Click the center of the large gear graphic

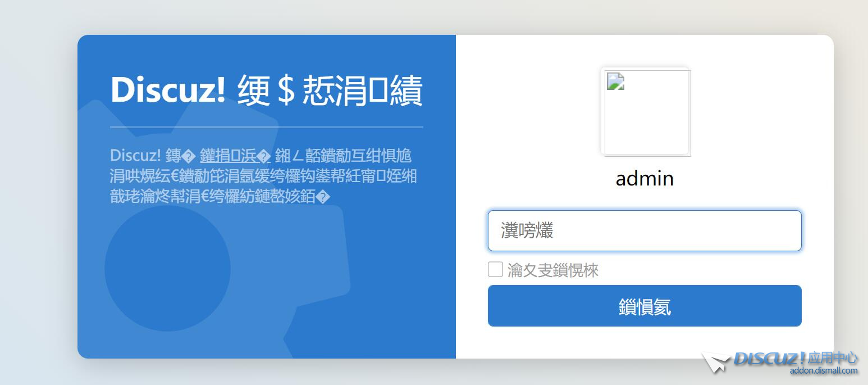click(x=167, y=268)
